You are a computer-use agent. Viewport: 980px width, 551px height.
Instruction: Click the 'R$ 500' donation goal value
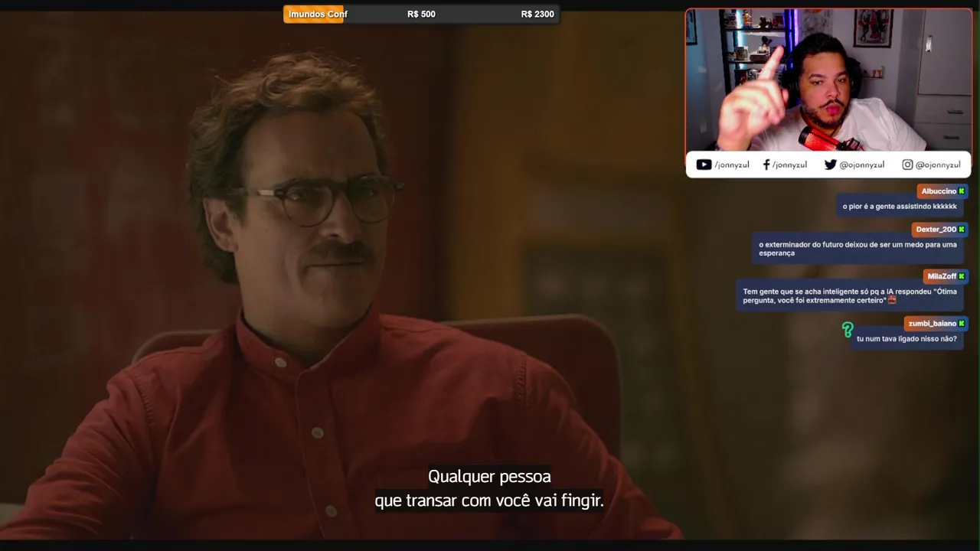(x=421, y=14)
